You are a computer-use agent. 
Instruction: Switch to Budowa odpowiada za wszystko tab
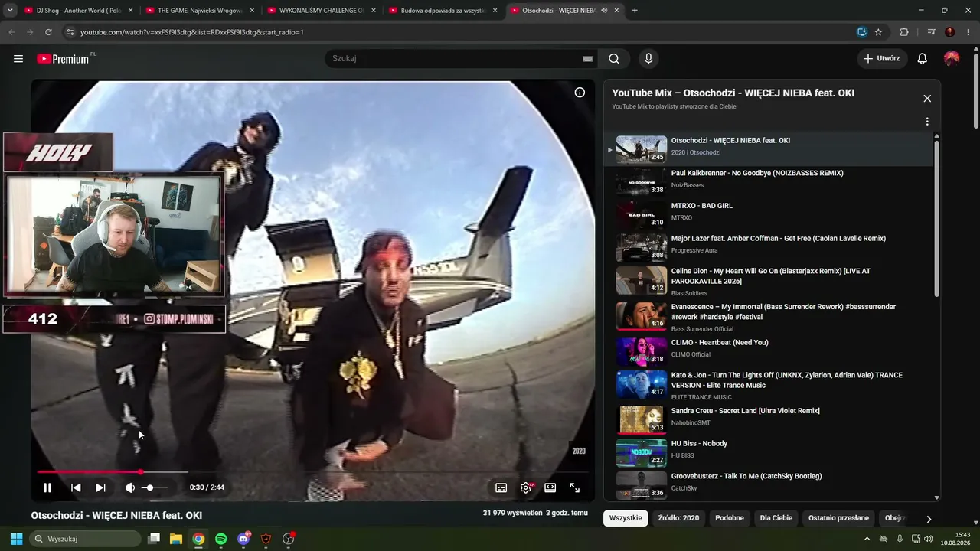pyautogui.click(x=443, y=11)
